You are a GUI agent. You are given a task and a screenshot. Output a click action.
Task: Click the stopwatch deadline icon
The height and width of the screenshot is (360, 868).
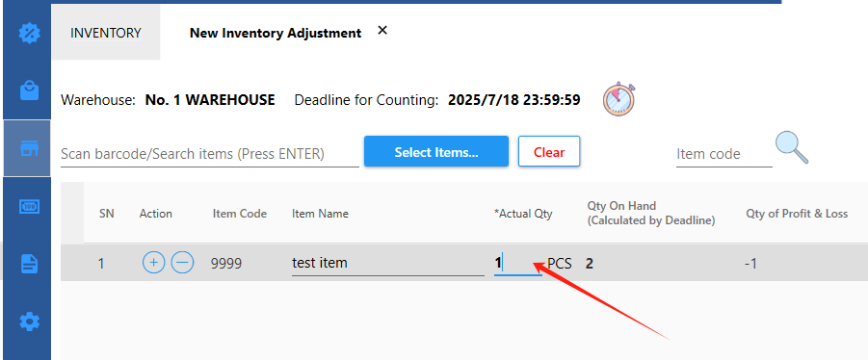(x=618, y=99)
